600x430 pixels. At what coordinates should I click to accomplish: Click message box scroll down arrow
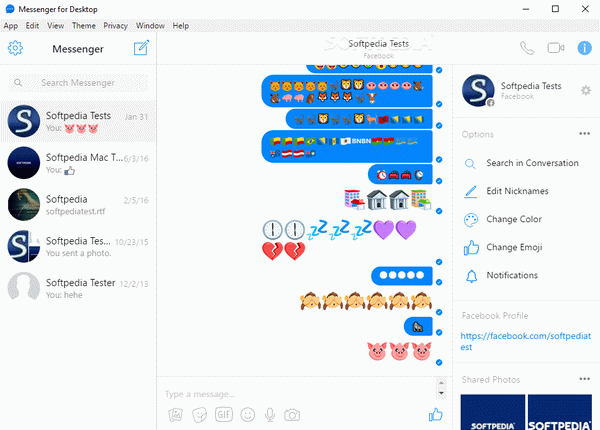pyautogui.click(x=441, y=393)
